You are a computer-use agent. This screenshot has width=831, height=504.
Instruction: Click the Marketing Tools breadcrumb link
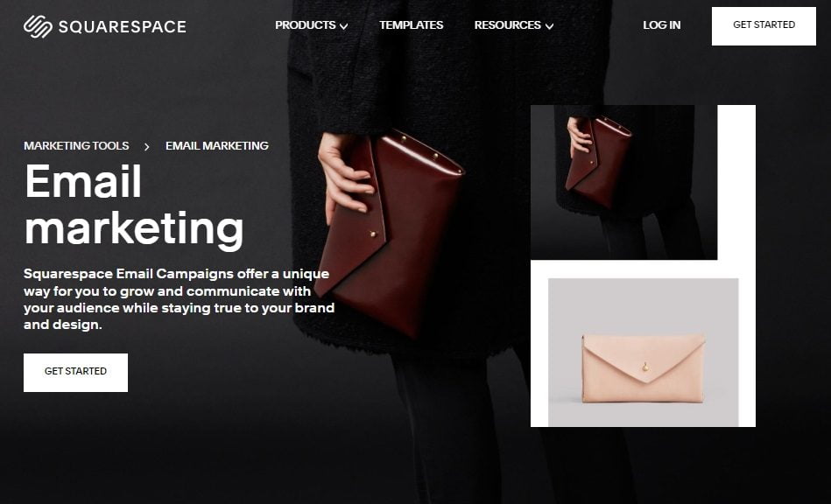click(76, 145)
